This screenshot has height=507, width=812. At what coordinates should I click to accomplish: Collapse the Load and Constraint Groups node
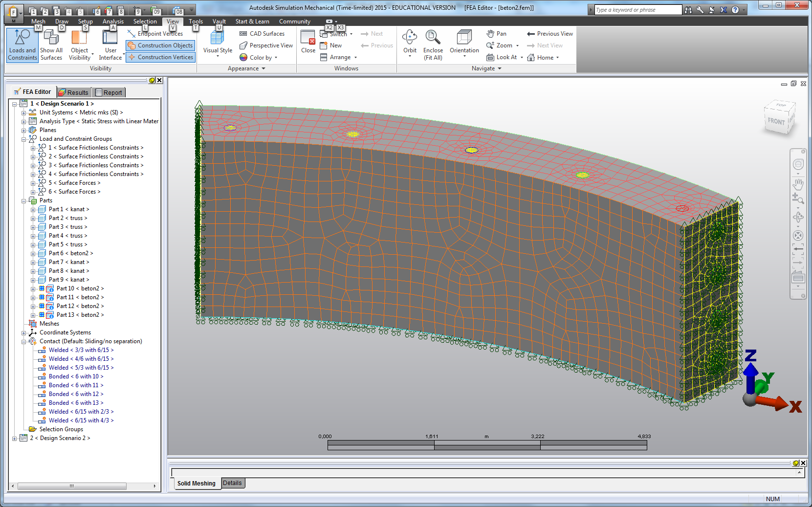pyautogui.click(x=23, y=139)
